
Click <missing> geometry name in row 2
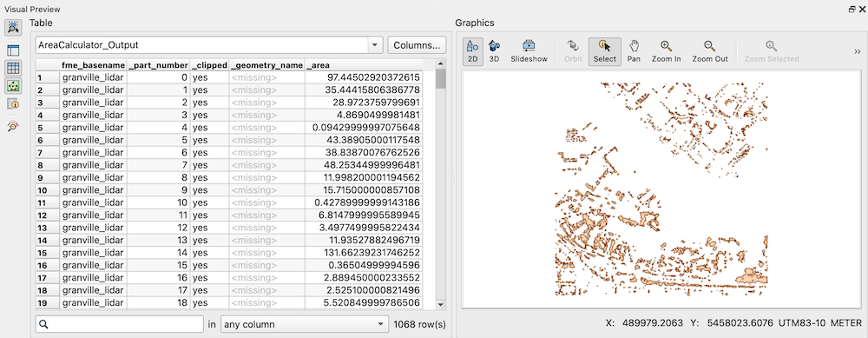pyautogui.click(x=266, y=89)
